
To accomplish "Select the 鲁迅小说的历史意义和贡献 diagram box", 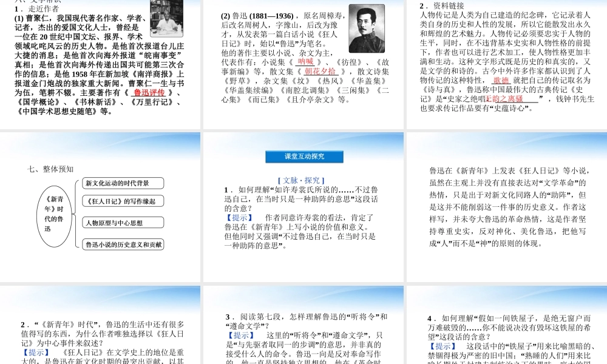I will point(123,244).
